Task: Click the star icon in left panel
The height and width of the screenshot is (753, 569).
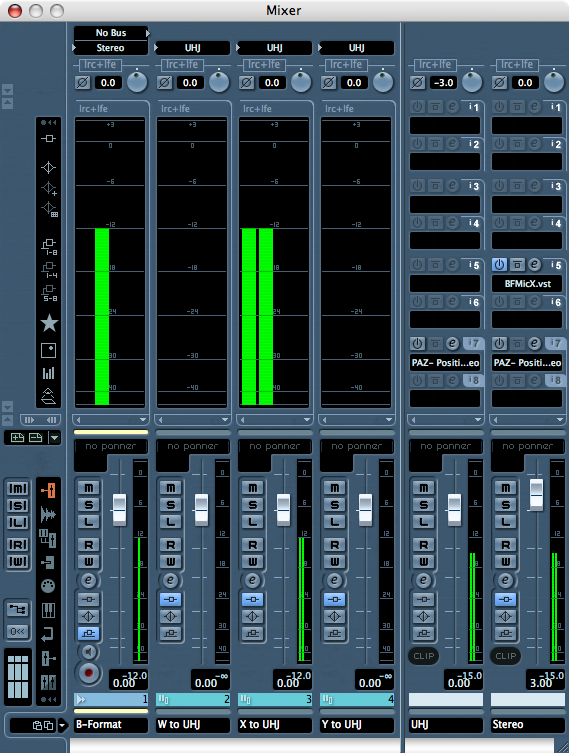Action: coord(49,323)
